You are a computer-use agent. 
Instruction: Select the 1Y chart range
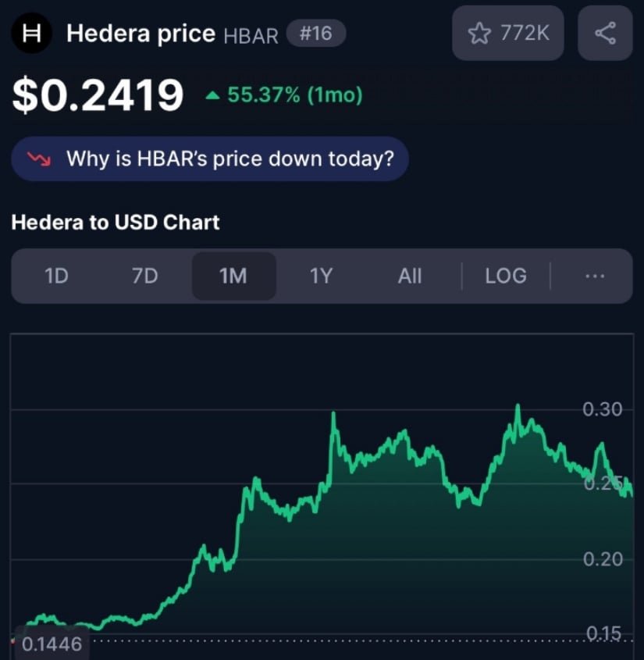pyautogui.click(x=322, y=276)
